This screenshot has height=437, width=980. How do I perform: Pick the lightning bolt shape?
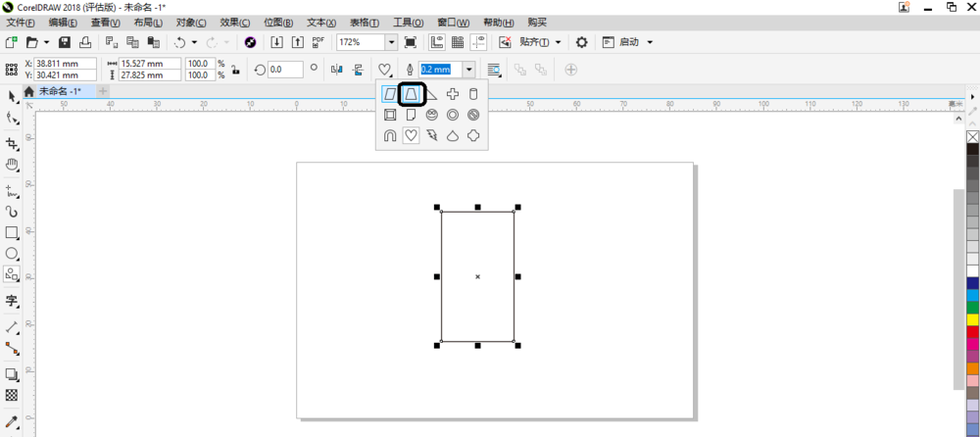[432, 135]
